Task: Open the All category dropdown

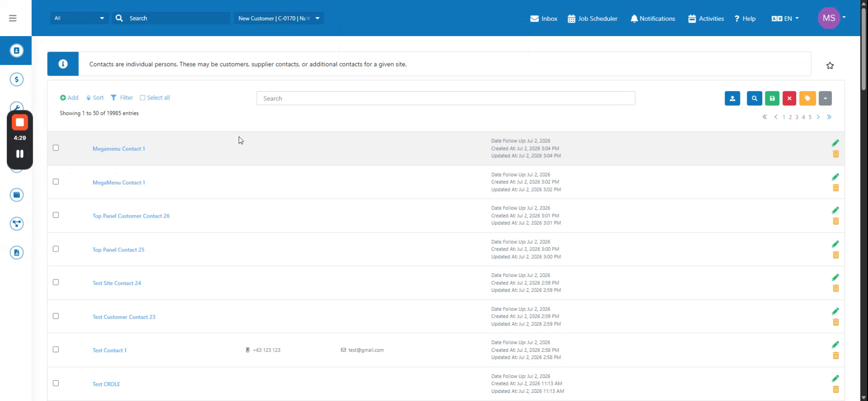Action: (x=79, y=18)
